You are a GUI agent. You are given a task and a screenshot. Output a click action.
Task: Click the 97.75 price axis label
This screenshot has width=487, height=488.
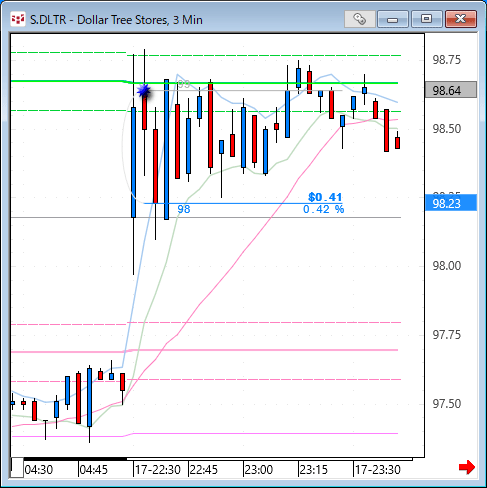coord(447,335)
